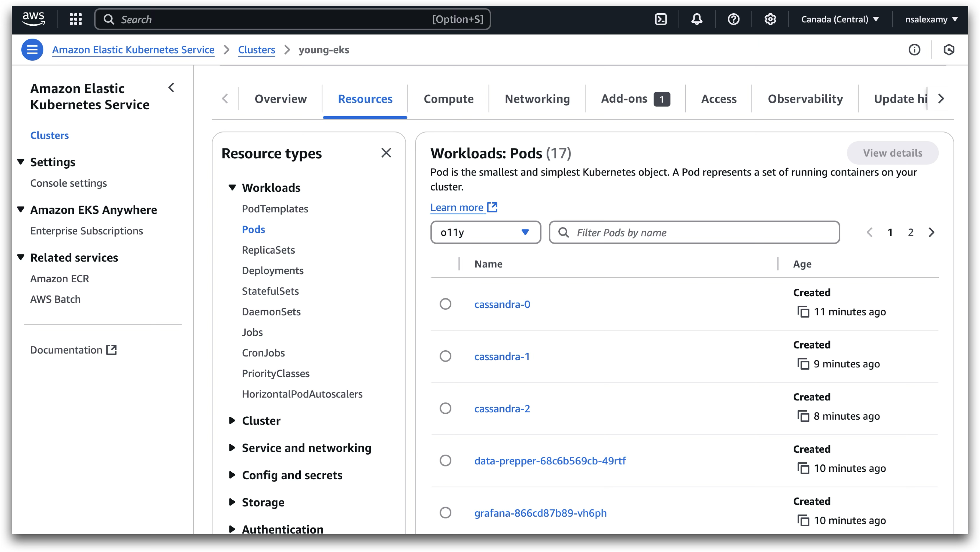
Task: Open the notifications bell
Action: [x=697, y=19]
